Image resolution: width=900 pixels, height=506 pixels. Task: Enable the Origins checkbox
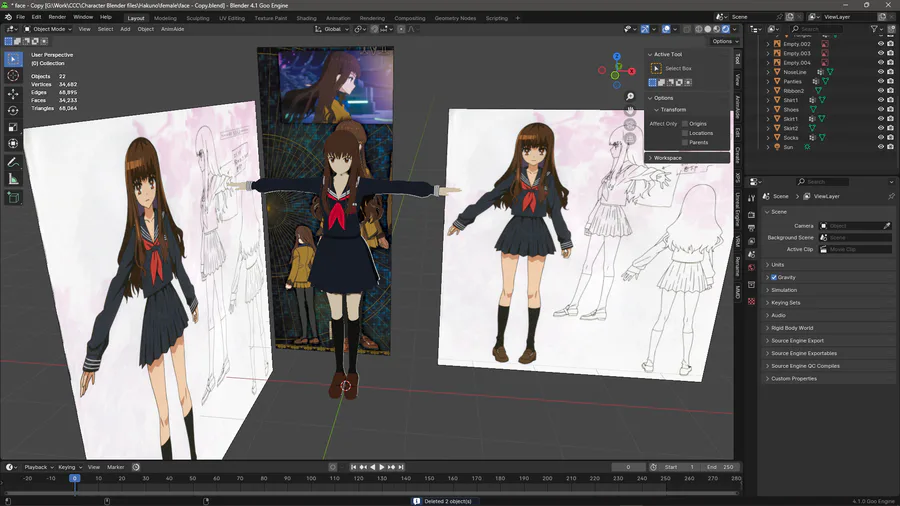pyautogui.click(x=685, y=124)
